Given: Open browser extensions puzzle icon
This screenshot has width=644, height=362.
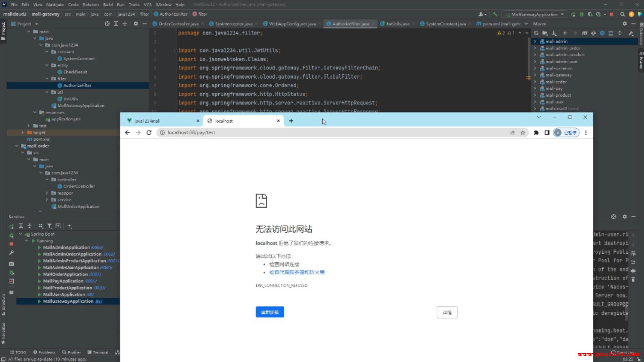Looking at the screenshot, I should tap(536, 133).
